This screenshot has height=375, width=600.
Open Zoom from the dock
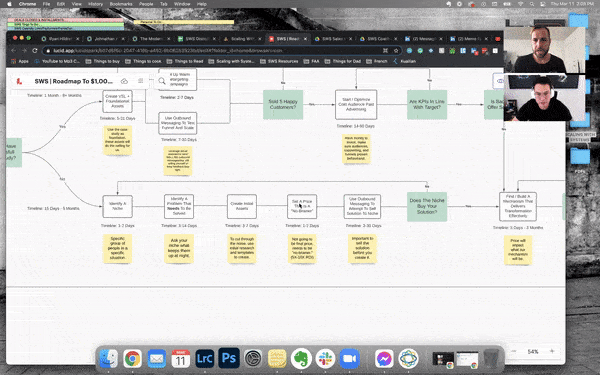pyautogui.click(x=349, y=359)
